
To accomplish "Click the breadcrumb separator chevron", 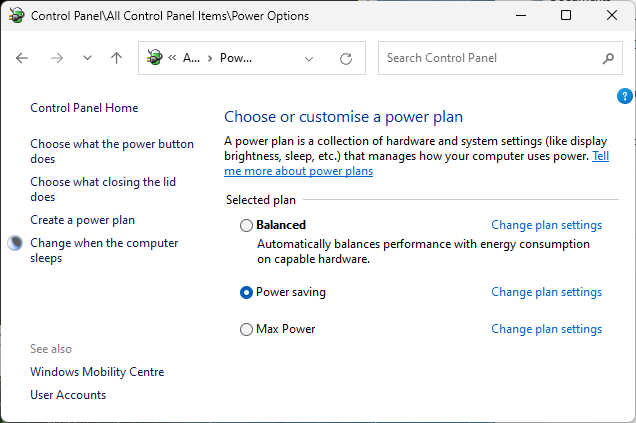I will click(x=210, y=58).
